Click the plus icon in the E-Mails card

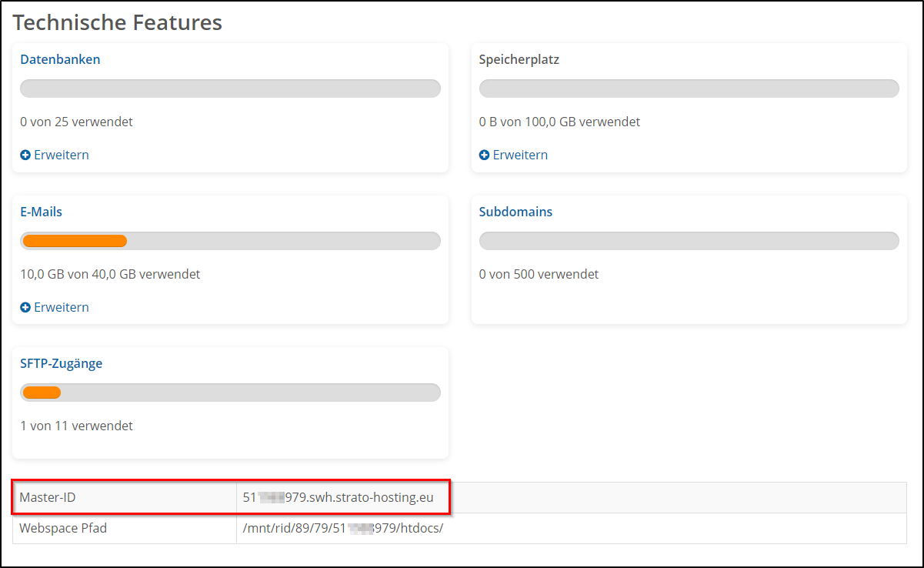tap(25, 308)
